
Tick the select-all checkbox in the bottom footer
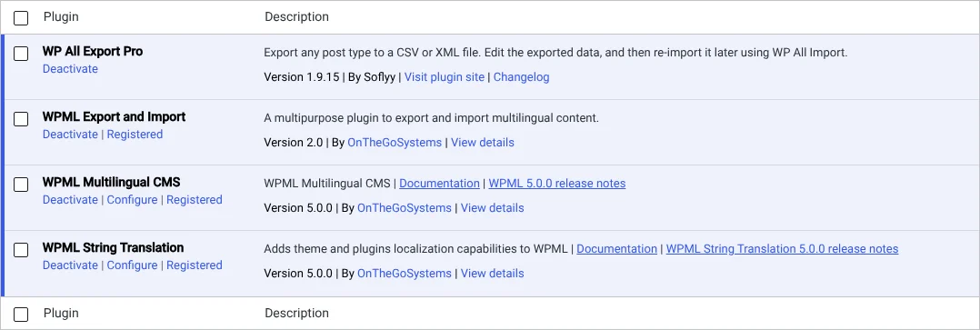pos(21,315)
